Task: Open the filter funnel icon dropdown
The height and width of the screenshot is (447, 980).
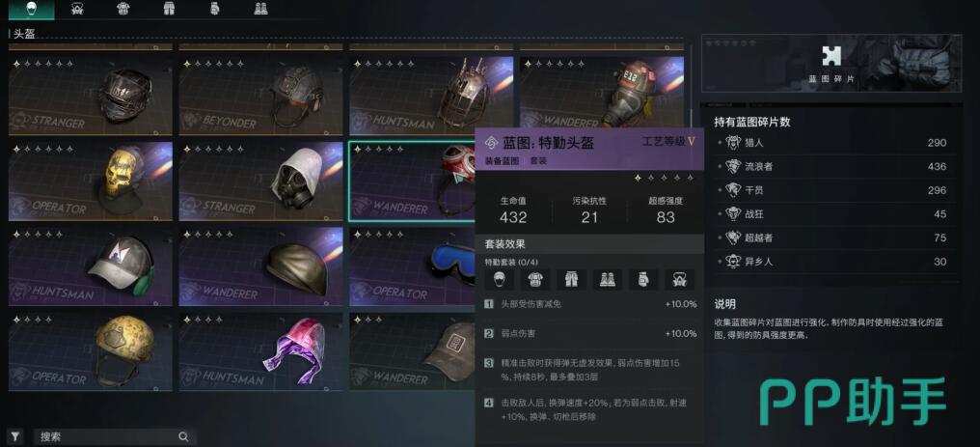Action: coord(15,436)
